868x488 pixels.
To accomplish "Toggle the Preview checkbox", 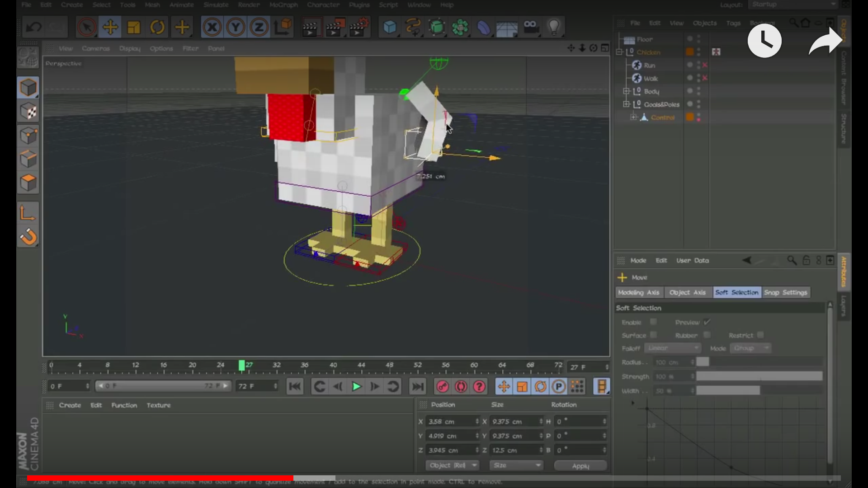I will (707, 322).
